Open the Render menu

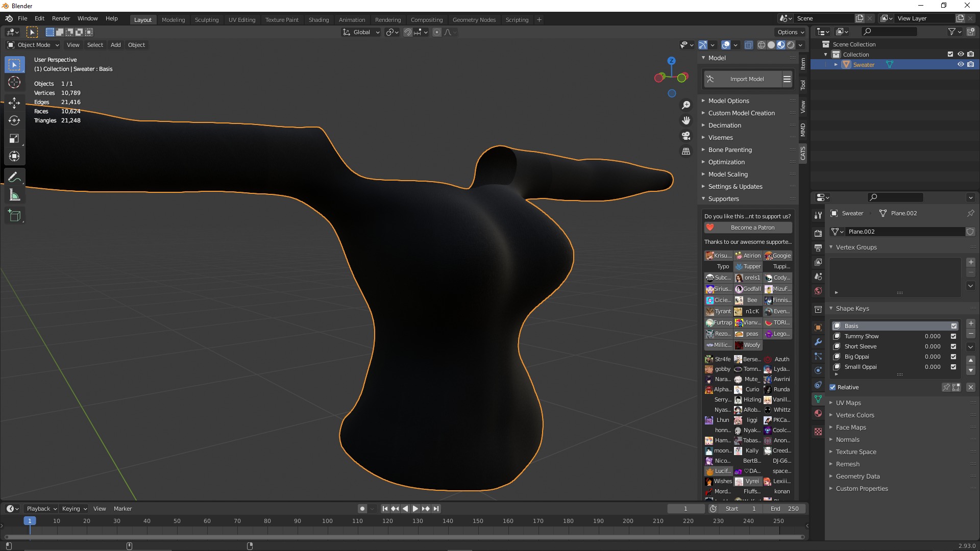tap(61, 18)
